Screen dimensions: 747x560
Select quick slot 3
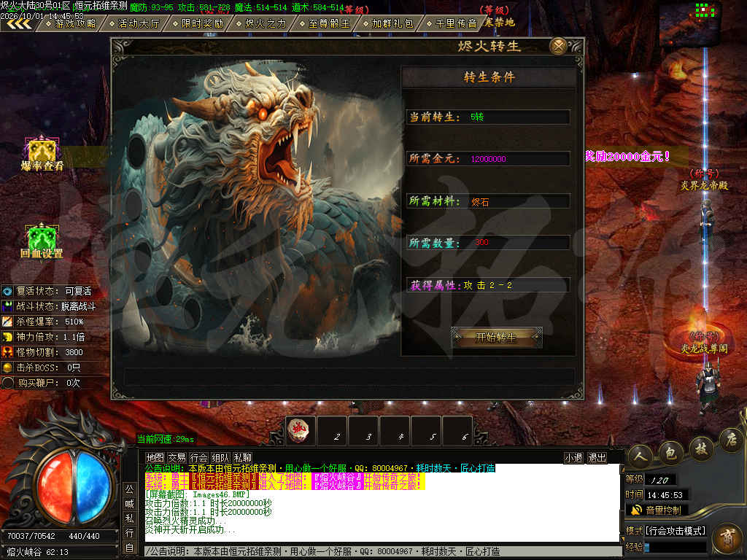pyautogui.click(x=363, y=431)
